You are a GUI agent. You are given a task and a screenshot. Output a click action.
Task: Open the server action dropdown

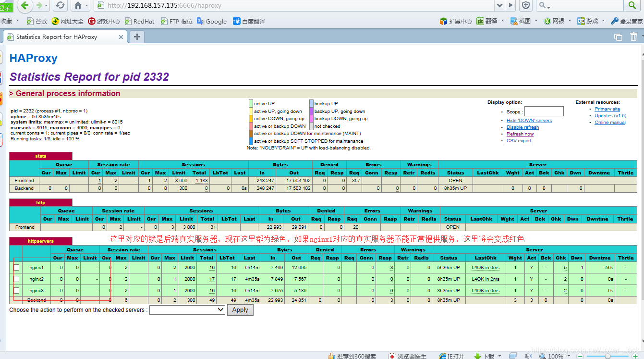[187, 310]
